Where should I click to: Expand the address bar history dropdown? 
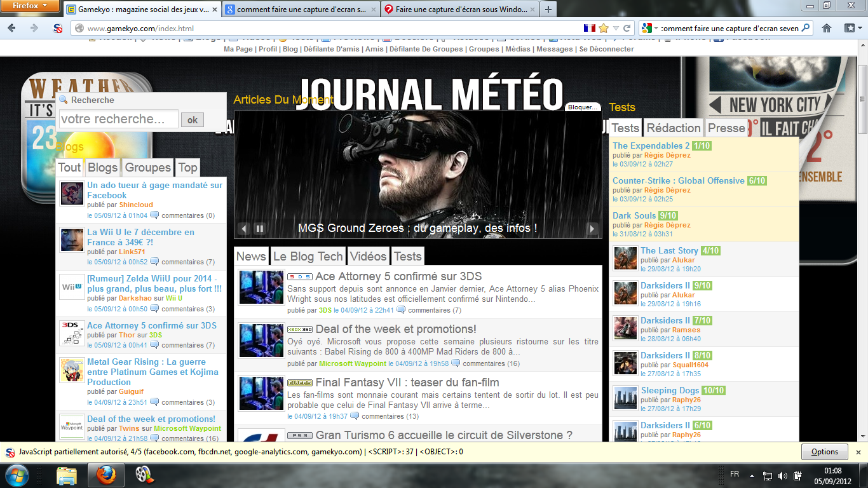[615, 28]
